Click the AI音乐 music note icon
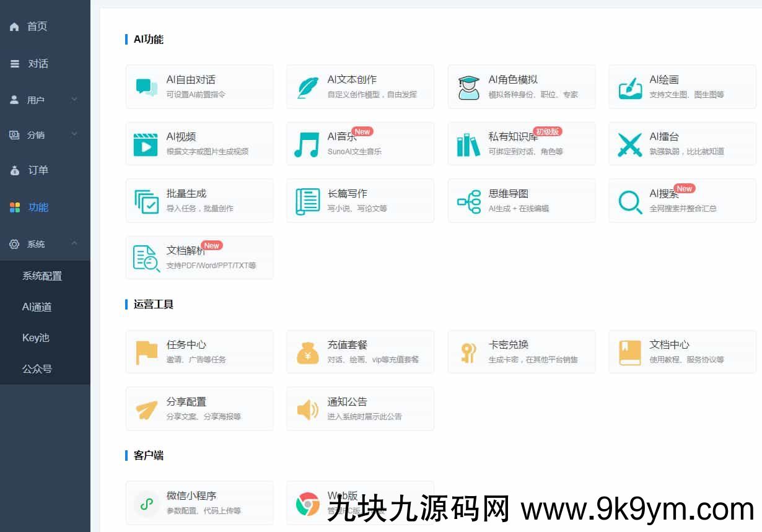 click(307, 144)
